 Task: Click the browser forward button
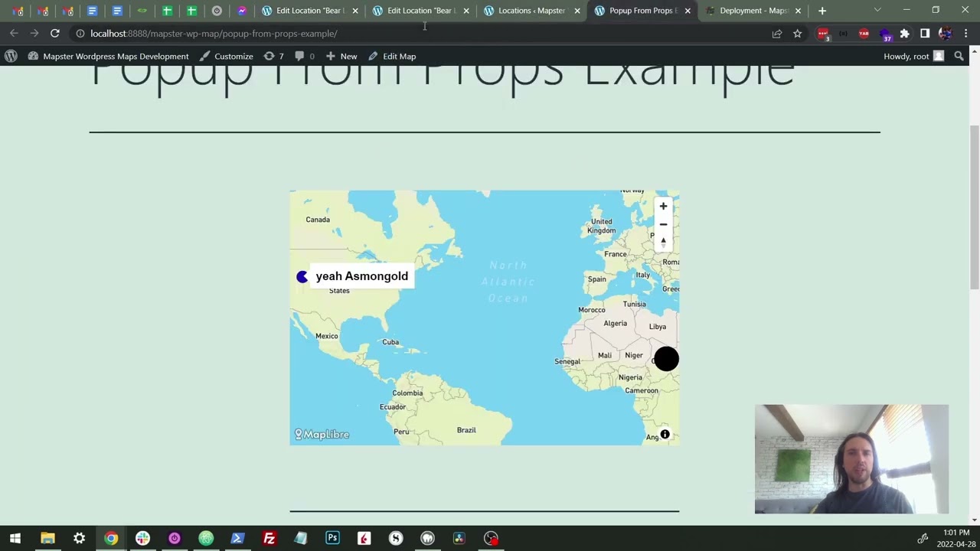pyautogui.click(x=34, y=34)
